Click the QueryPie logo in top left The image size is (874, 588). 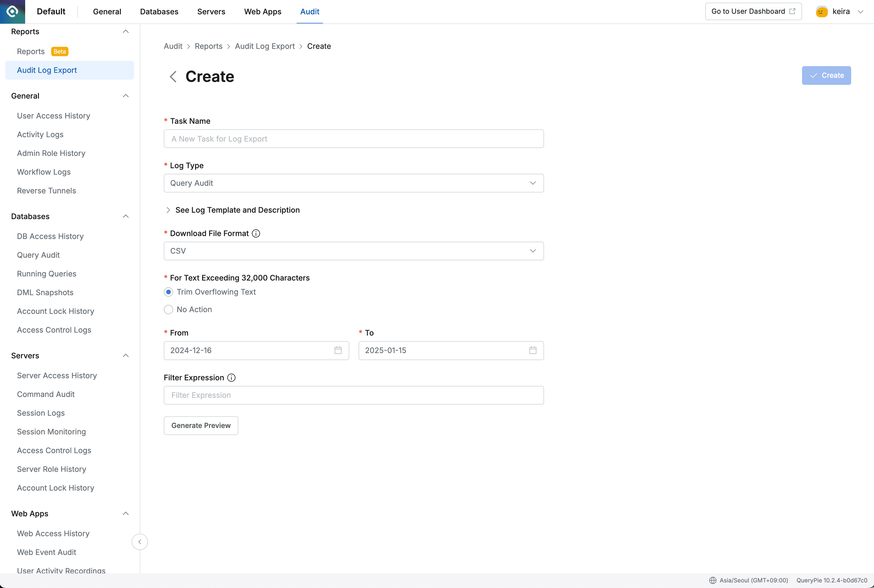12,11
